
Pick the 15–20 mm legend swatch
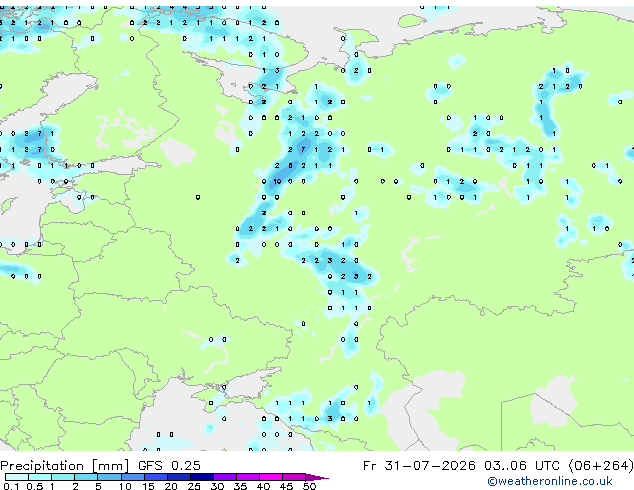(x=156, y=477)
